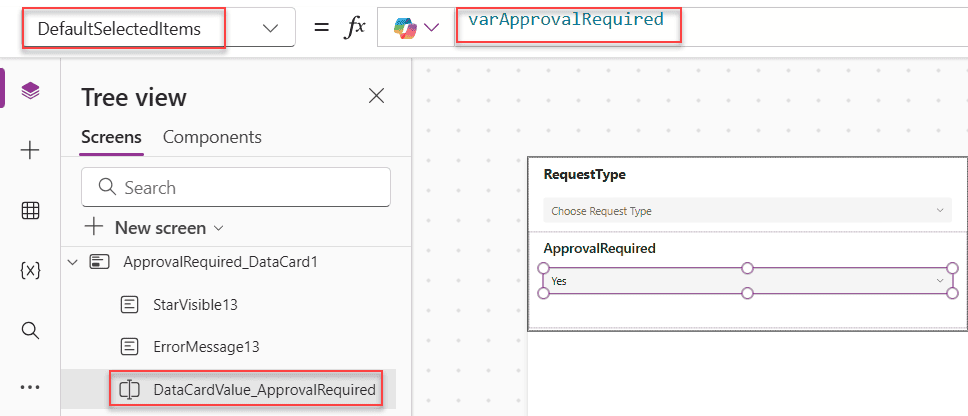Viewport: 968px width, 416px height.
Task: Click the ApprovalRequired_DataCard1 card icon
Action: [99, 262]
